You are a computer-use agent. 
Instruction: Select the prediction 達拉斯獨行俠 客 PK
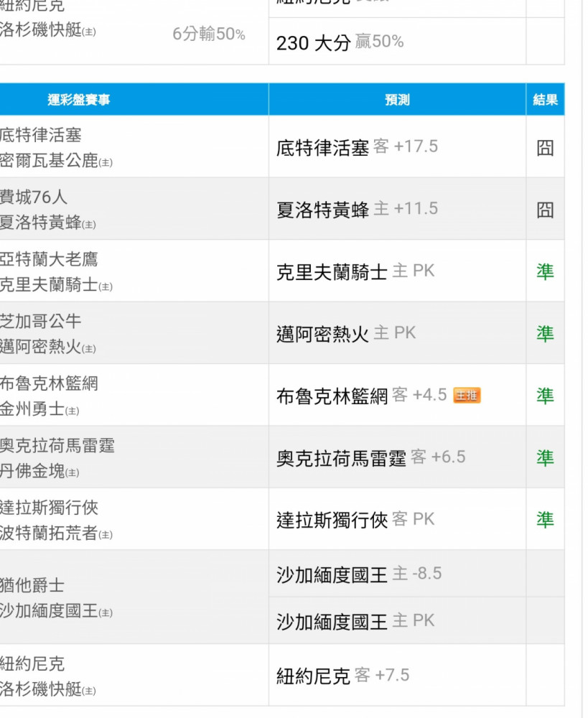(x=355, y=519)
